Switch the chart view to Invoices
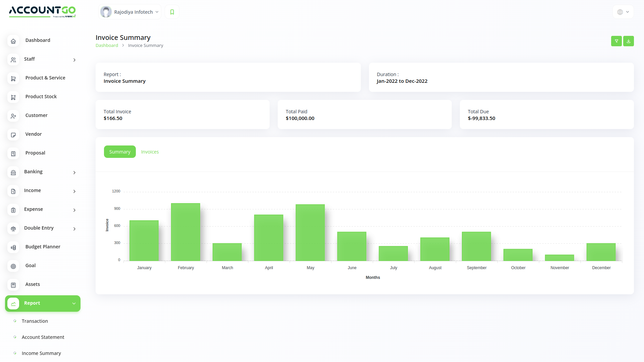 pyautogui.click(x=150, y=152)
